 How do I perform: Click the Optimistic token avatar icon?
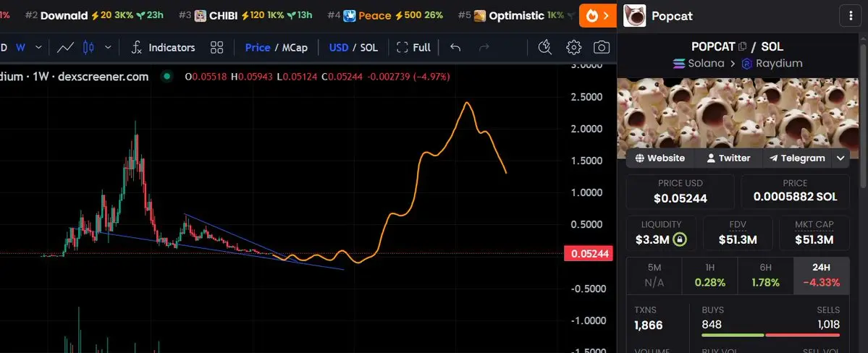(480, 16)
